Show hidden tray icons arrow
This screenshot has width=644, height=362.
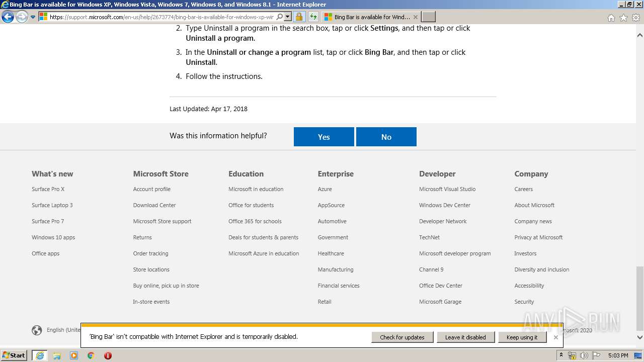point(561,355)
